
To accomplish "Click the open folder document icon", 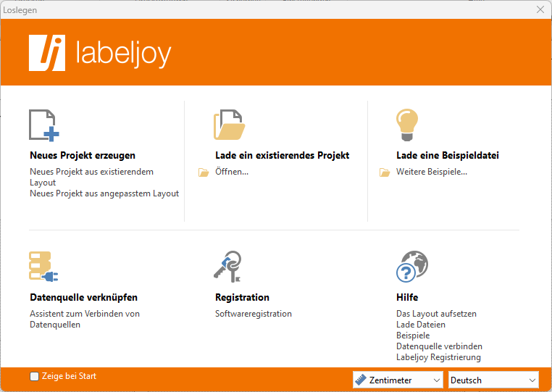I will [229, 125].
